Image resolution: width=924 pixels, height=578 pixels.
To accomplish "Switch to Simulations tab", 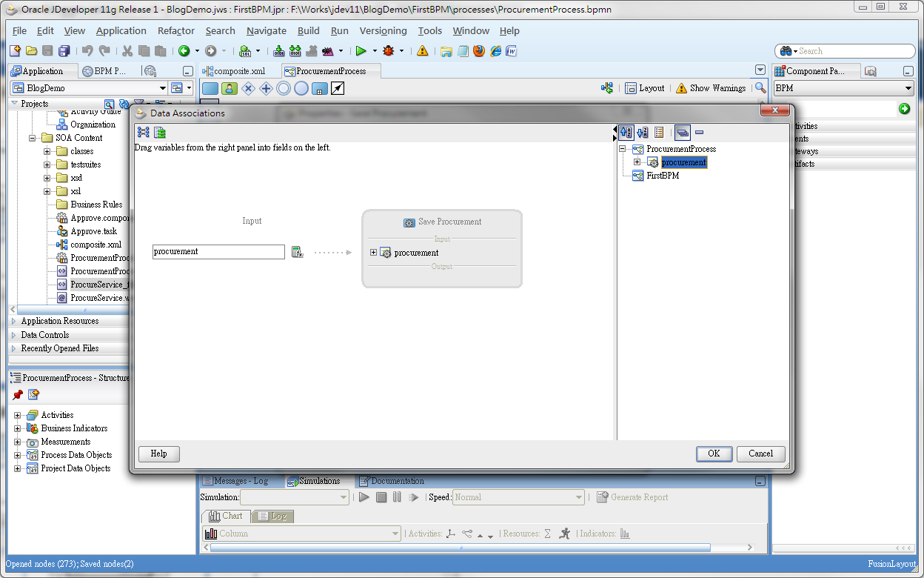I will point(314,481).
